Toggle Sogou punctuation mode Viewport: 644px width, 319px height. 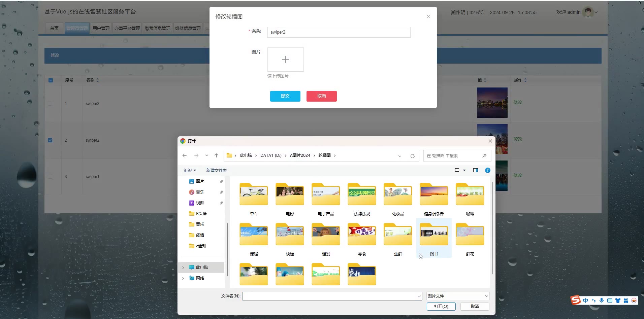coord(593,300)
